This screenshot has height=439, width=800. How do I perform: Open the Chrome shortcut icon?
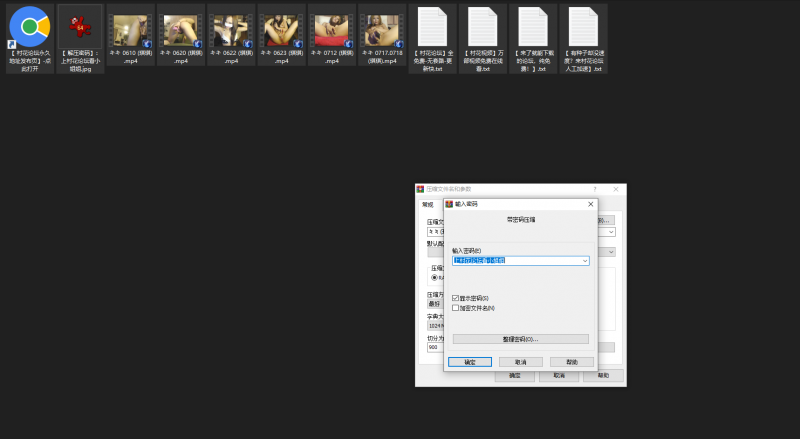(x=31, y=27)
